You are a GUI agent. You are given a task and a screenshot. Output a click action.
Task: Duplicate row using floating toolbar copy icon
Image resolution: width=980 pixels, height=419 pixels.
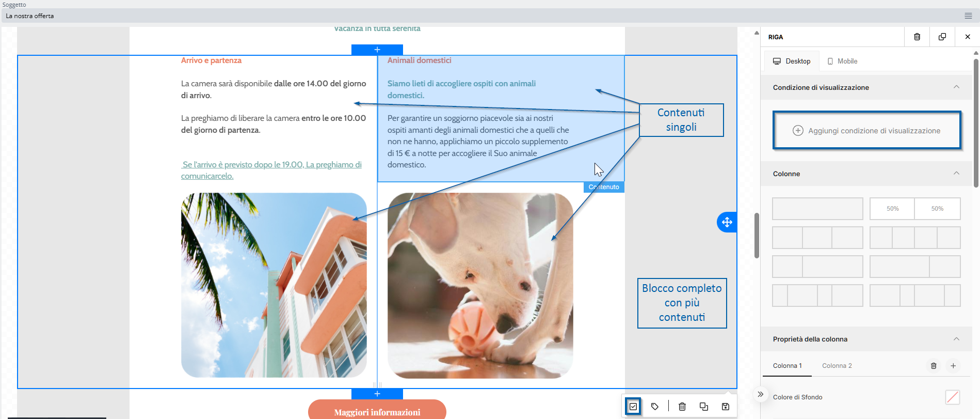[x=703, y=407]
